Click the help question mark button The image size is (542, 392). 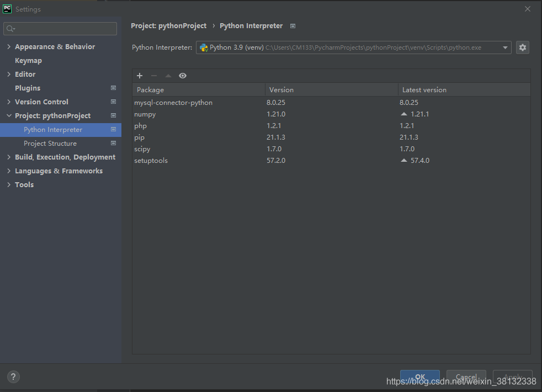[13, 377]
